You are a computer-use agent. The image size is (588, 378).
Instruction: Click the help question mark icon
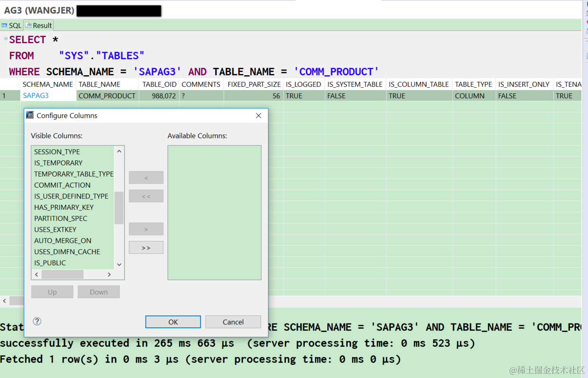pos(37,321)
